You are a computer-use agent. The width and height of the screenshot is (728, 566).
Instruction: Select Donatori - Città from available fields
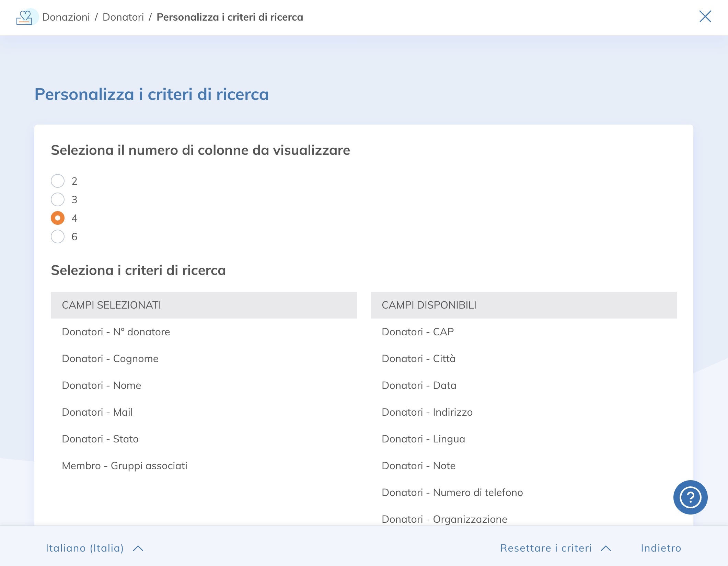[419, 358]
